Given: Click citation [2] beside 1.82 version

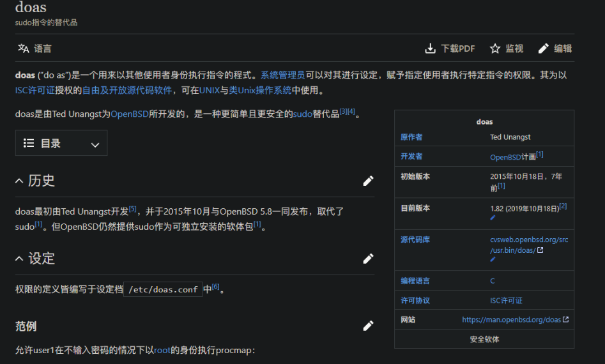Looking at the screenshot, I should pyautogui.click(x=563, y=206).
